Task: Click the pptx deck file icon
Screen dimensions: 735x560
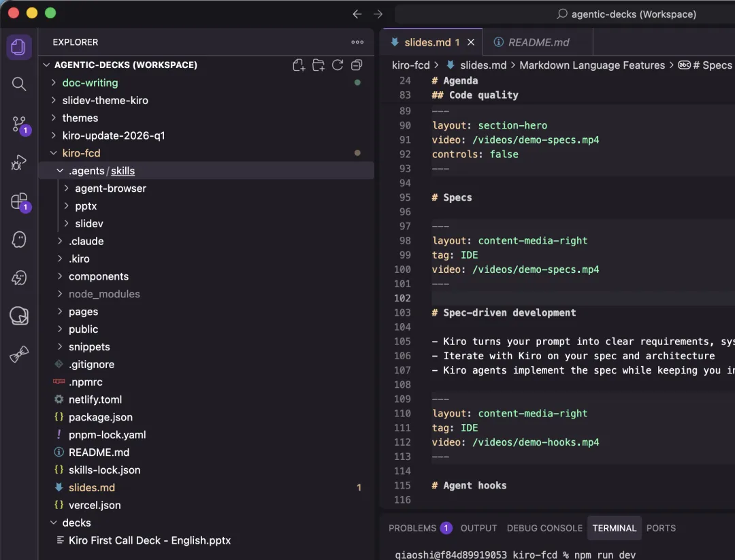Action: coord(60,540)
